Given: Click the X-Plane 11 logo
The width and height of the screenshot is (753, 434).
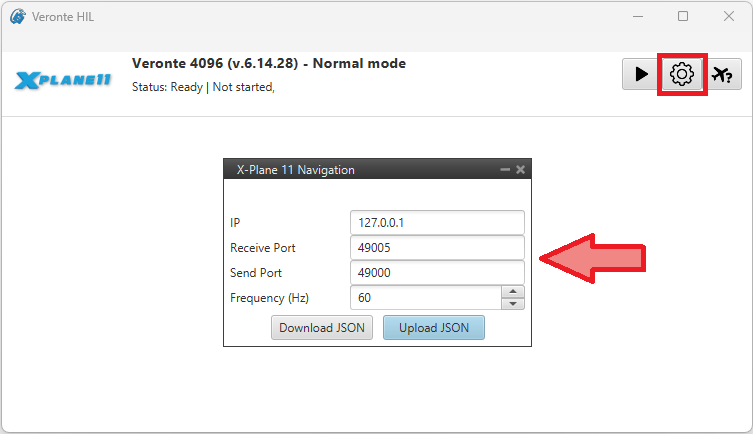Looking at the screenshot, I should point(63,79).
